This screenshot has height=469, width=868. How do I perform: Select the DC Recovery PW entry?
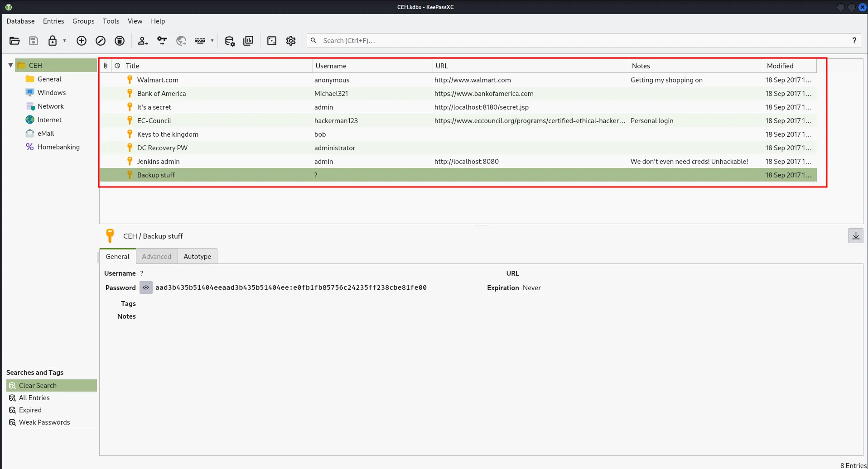[x=458, y=148]
